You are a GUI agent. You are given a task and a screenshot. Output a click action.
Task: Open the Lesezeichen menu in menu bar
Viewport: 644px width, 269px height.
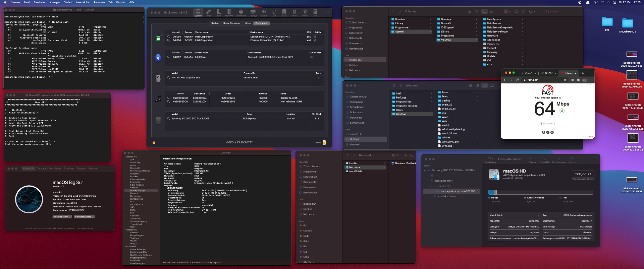point(83,2)
